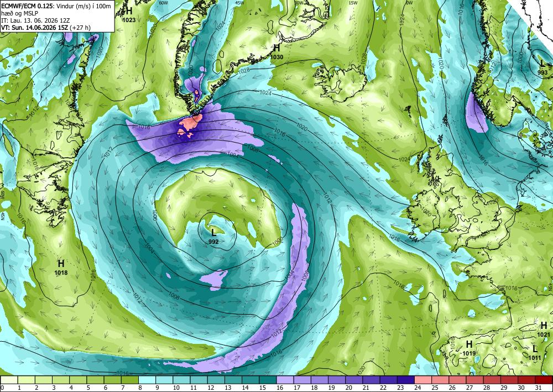Click the 1020 isobar label over Ireland

(426, 212)
